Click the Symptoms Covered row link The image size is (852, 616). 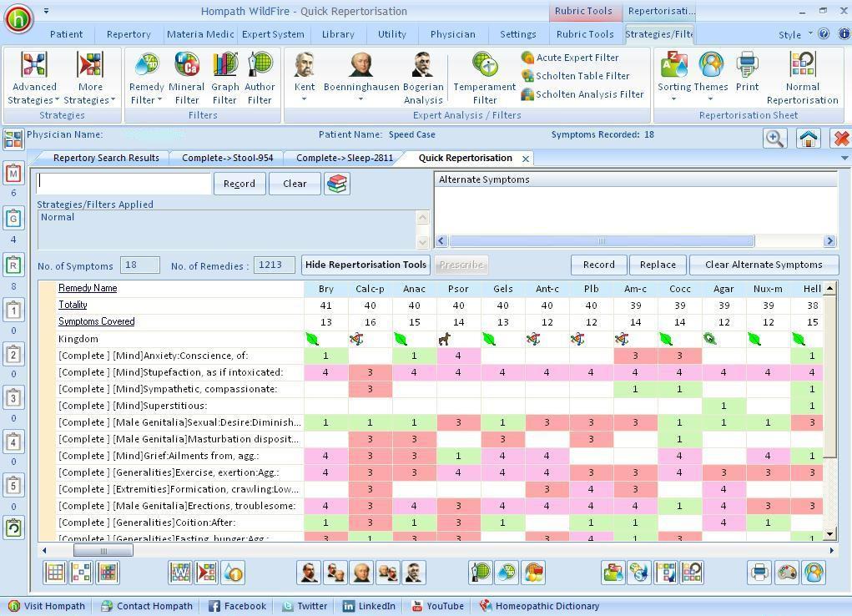[x=96, y=321]
